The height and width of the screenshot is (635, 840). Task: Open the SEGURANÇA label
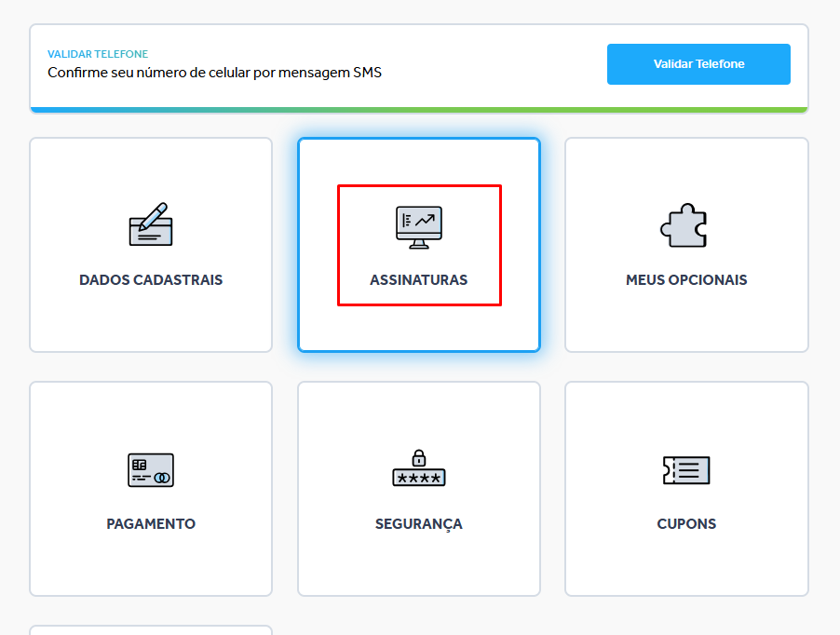[419, 524]
